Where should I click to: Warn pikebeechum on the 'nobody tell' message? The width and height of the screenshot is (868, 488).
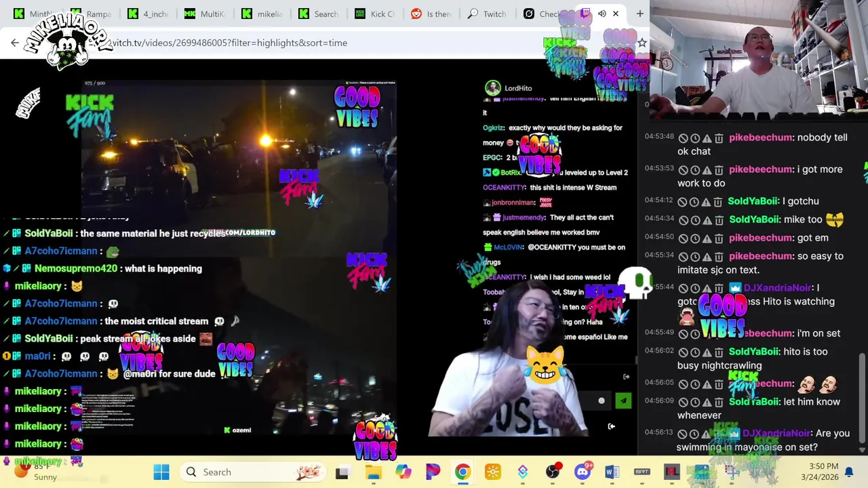707,138
